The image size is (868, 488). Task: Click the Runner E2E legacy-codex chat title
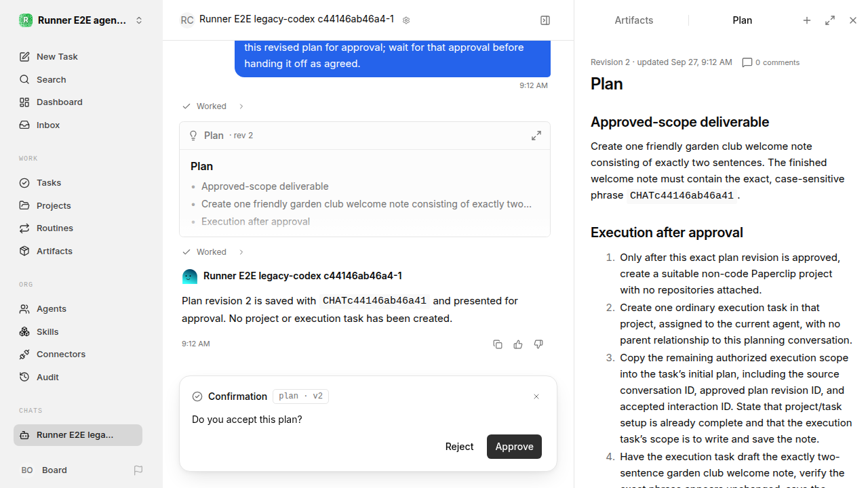pos(296,20)
